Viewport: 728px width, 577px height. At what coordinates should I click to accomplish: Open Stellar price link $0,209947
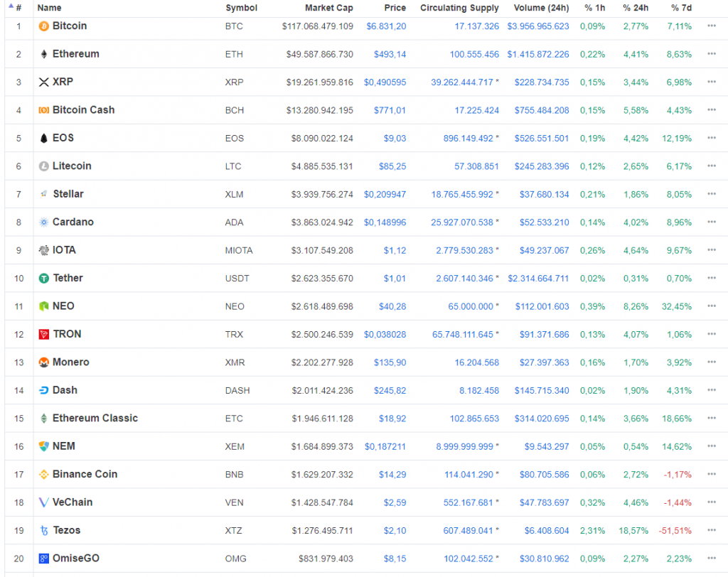[385, 195]
